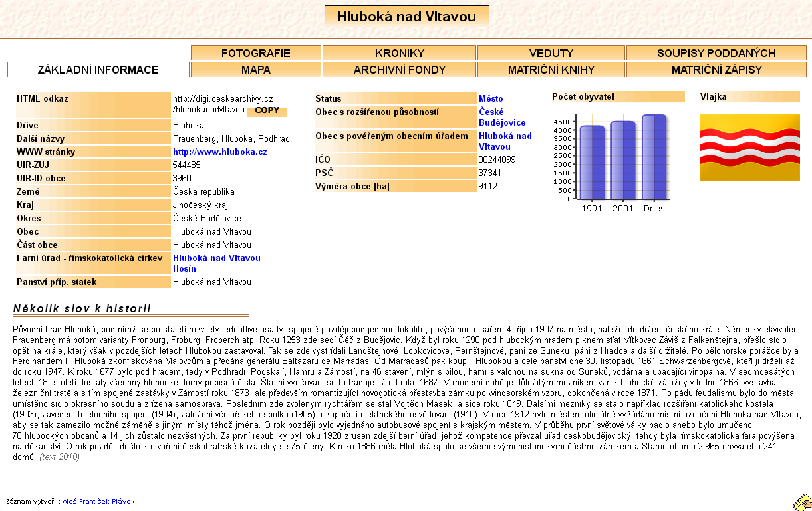Open the České Budějovice municipality link
This screenshot has width=812, height=511.
click(502, 118)
